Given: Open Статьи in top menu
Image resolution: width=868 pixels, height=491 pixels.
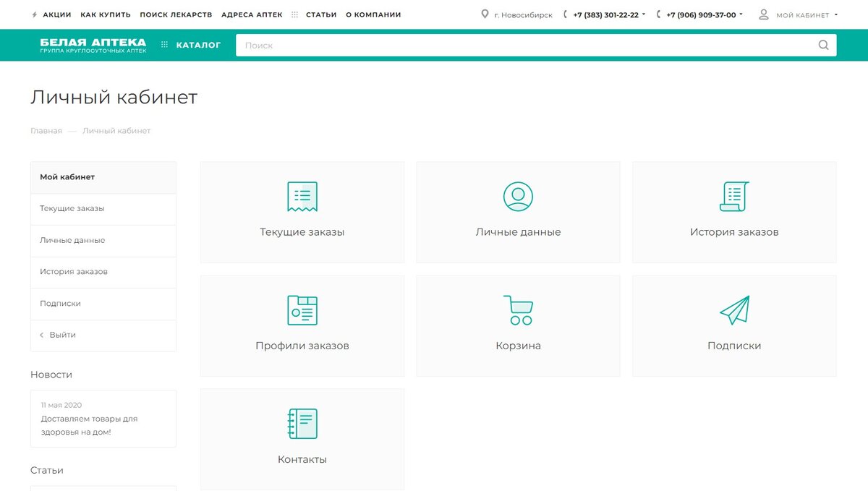Looking at the screenshot, I should pos(321,14).
